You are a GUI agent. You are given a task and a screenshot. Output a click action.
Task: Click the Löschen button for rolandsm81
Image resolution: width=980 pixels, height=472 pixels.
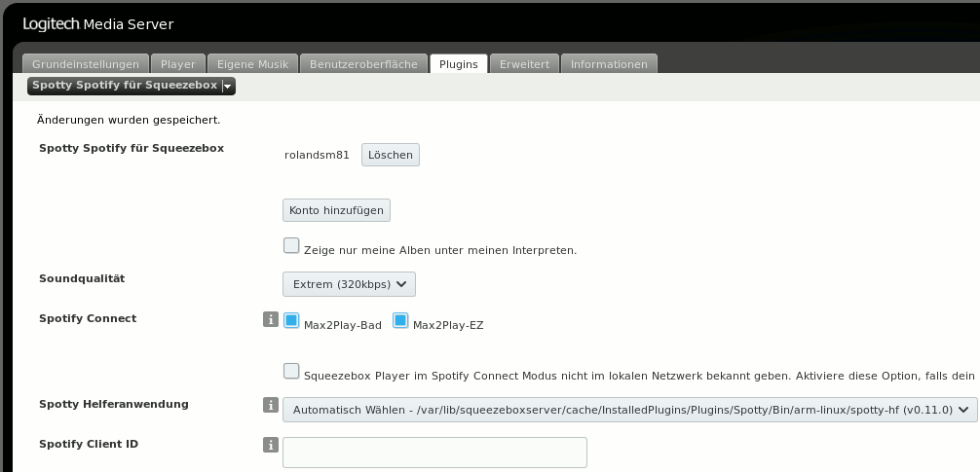391,155
